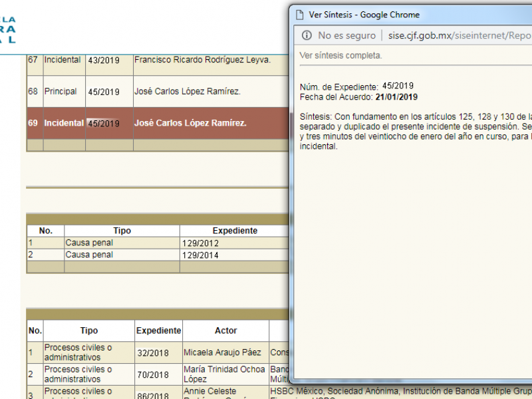Click "Causa penal" in the 129/2014 row
This screenshot has height=399, width=532.
tap(89, 255)
